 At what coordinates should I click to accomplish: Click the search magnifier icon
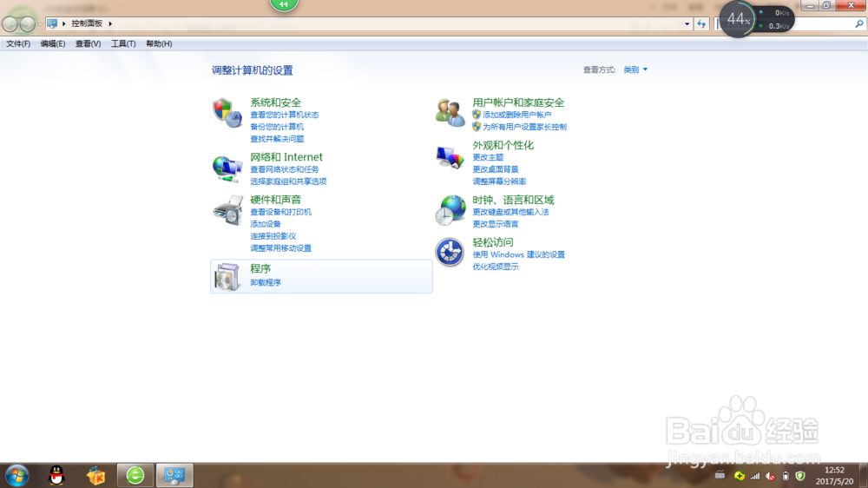[x=859, y=23]
